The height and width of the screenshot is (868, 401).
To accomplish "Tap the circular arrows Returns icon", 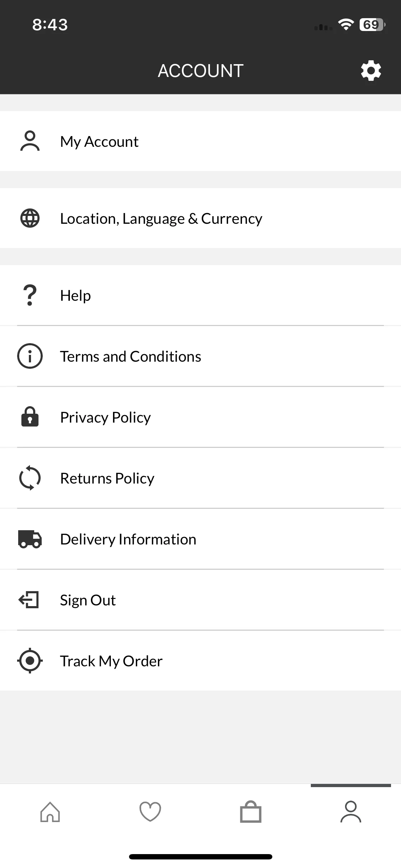I will coord(30,478).
